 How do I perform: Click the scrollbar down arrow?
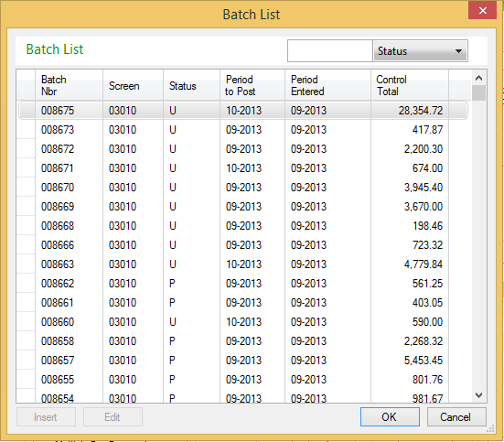478,395
